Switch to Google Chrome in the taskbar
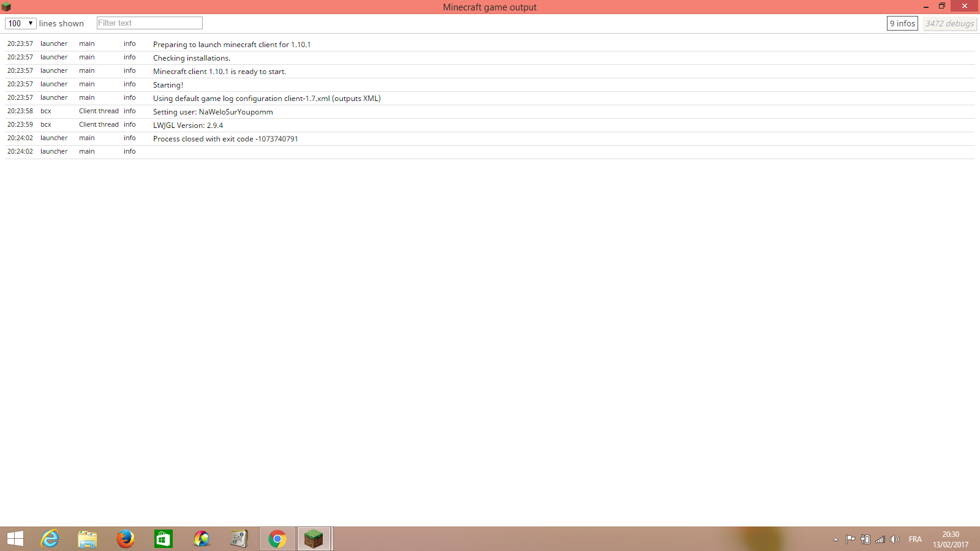This screenshot has height=551, width=980. pos(277,539)
